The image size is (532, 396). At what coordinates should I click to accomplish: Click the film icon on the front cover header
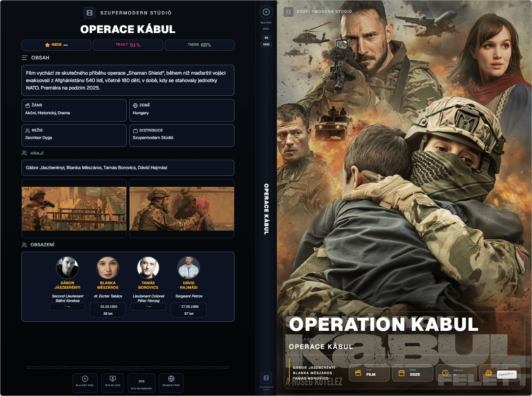288,12
